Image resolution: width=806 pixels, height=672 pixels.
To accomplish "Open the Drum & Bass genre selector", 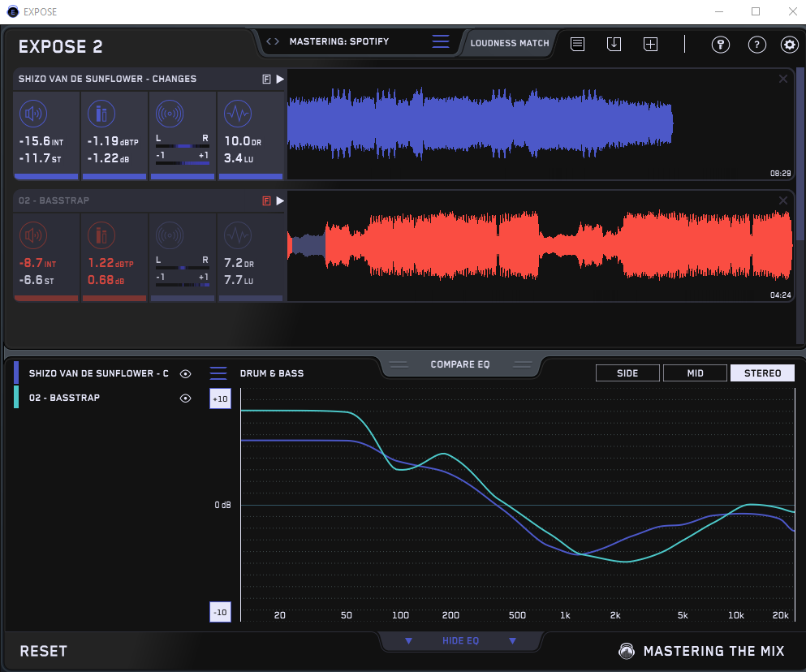I will click(271, 373).
